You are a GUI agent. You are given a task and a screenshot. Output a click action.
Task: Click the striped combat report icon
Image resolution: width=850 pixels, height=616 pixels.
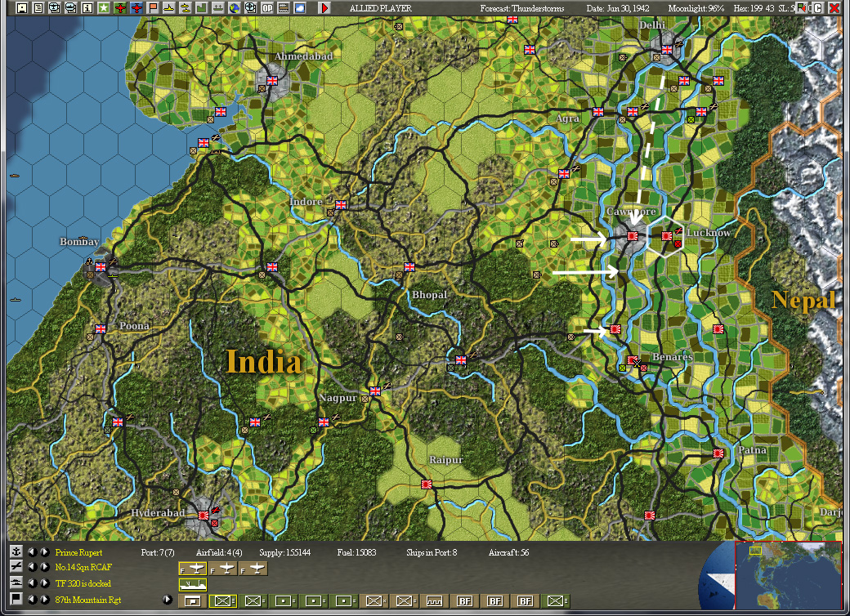pyautogui.click(x=283, y=8)
